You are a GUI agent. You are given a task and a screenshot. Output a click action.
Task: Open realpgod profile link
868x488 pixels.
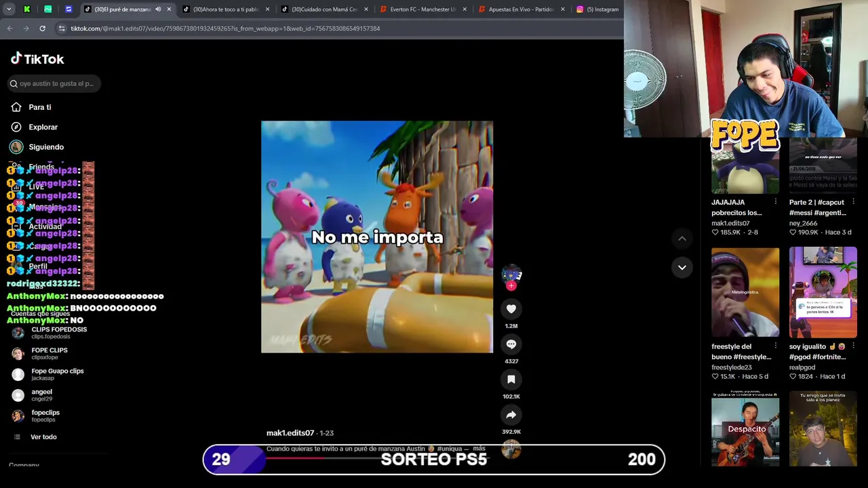coord(802,367)
